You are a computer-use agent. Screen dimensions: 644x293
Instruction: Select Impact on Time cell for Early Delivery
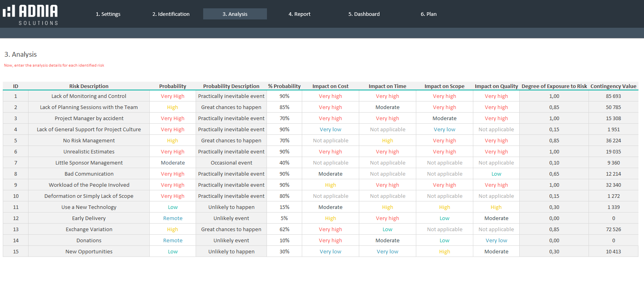coord(387,218)
